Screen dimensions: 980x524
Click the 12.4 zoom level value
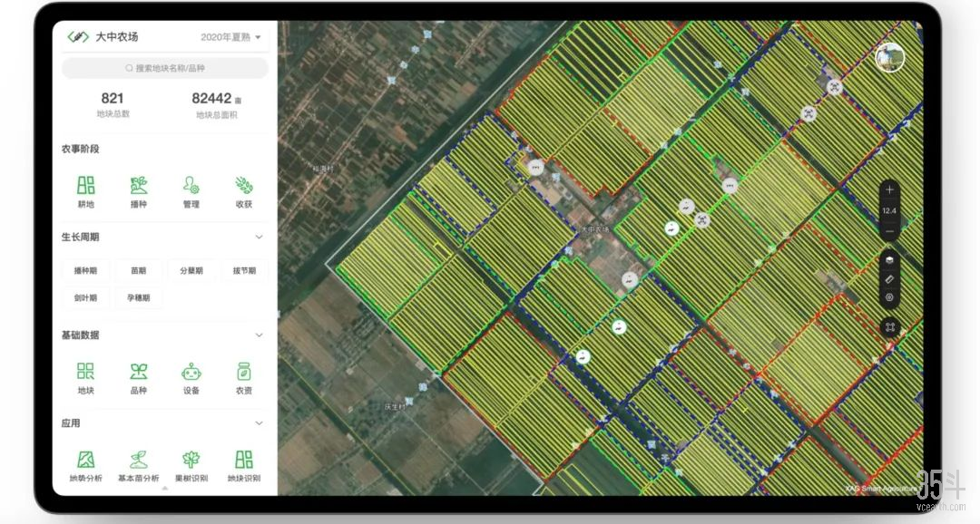coord(889,211)
